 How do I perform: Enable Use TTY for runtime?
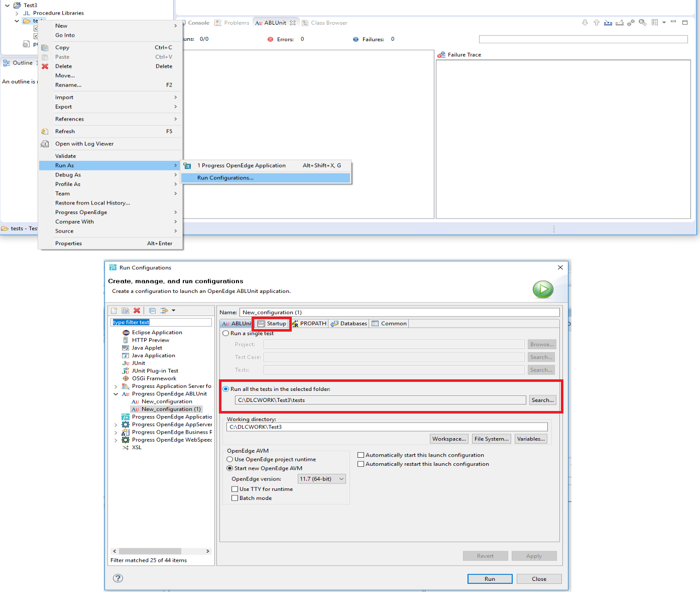[235, 489]
